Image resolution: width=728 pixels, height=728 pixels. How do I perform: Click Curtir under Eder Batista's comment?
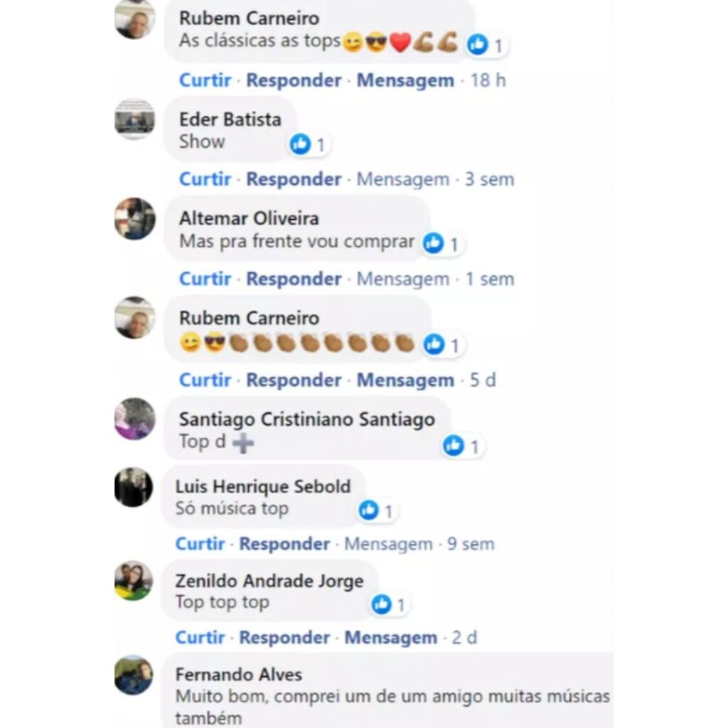(205, 178)
